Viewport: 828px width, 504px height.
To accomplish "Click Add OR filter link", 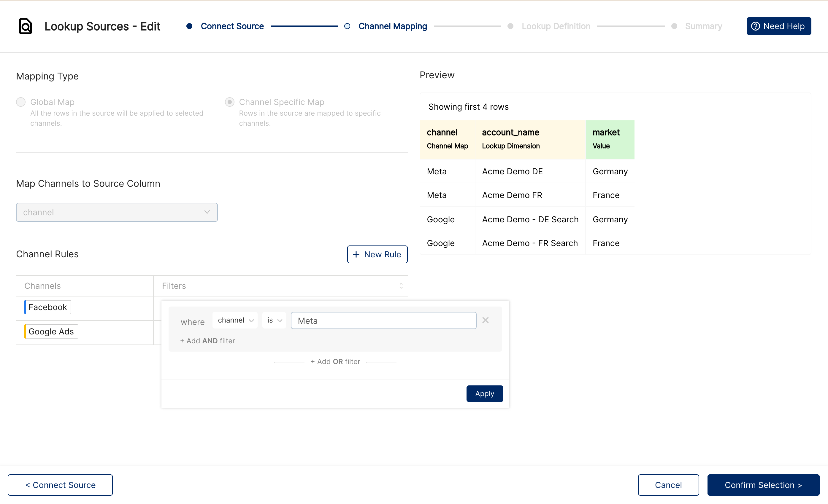I will point(335,362).
